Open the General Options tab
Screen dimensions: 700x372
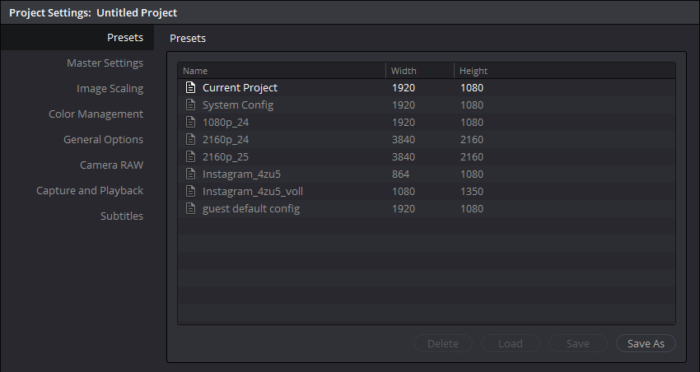pos(103,139)
